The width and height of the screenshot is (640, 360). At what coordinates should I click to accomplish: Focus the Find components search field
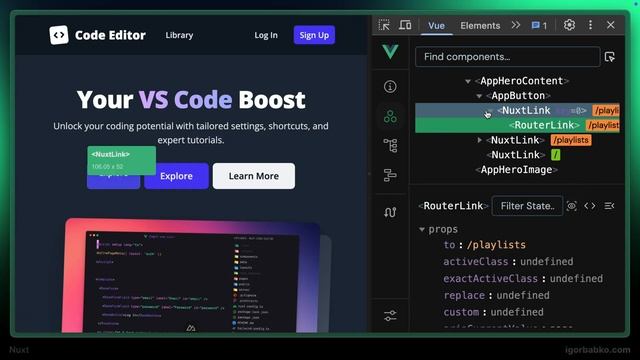[x=508, y=57]
